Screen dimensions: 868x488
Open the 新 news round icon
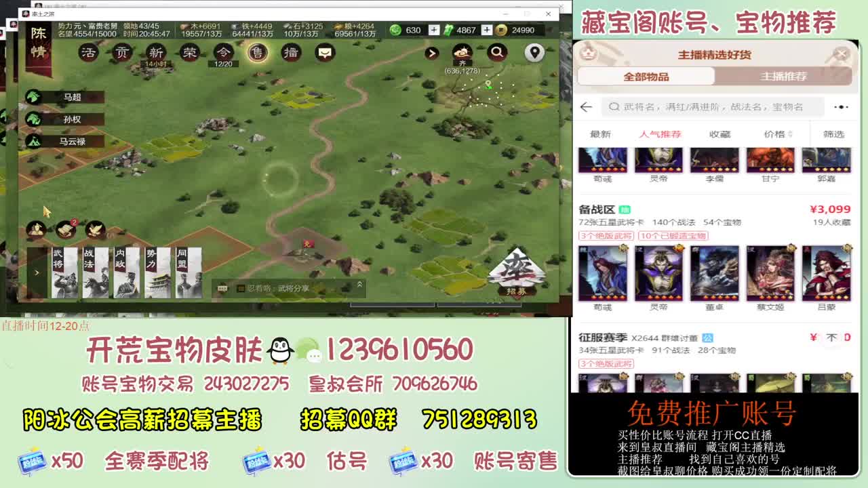click(x=156, y=52)
